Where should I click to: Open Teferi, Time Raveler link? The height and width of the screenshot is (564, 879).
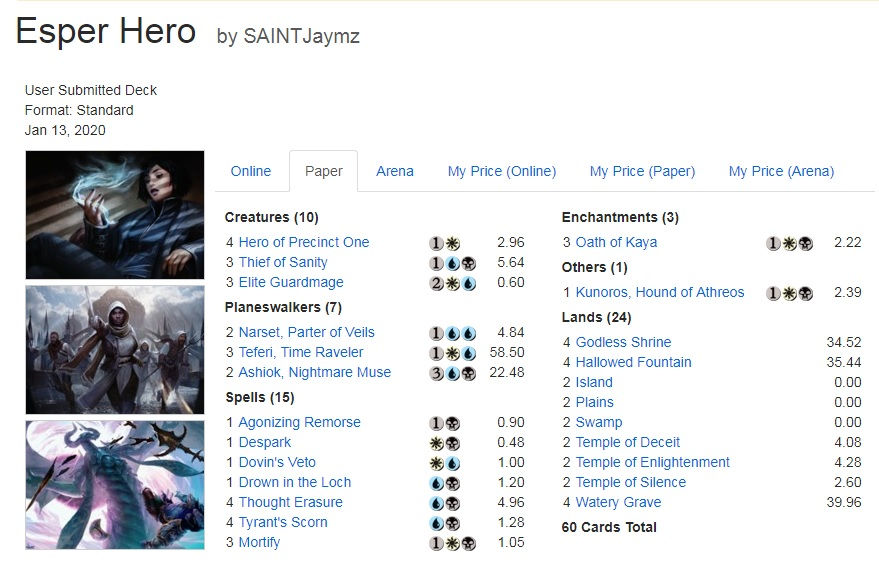[x=301, y=352]
